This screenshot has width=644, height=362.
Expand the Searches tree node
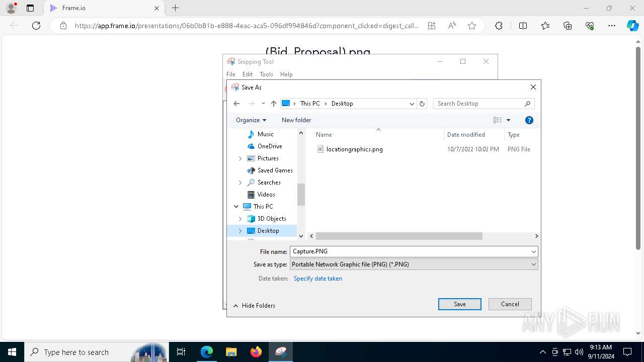coord(240,183)
